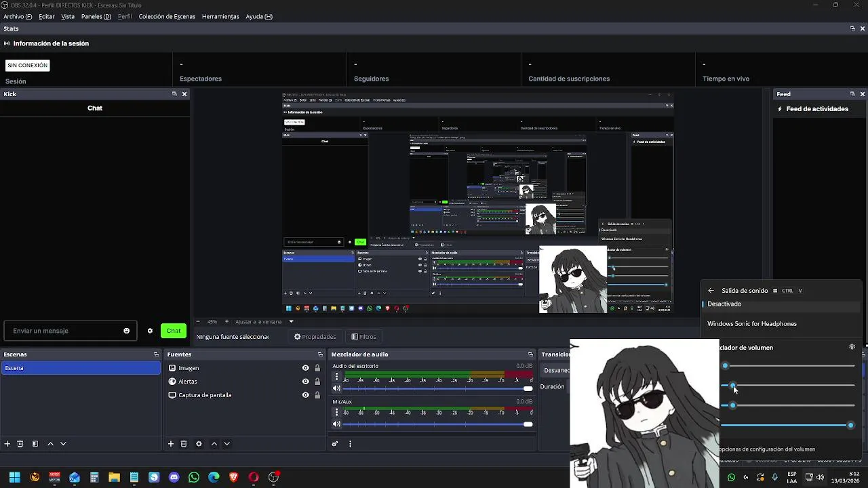Open Brave browser from taskbar
868x488 pixels.
coord(234,477)
